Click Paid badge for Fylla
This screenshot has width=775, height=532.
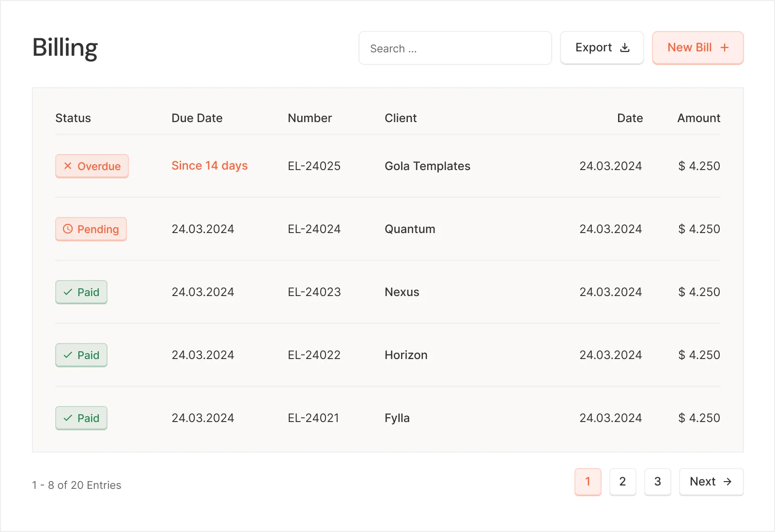pyautogui.click(x=81, y=418)
